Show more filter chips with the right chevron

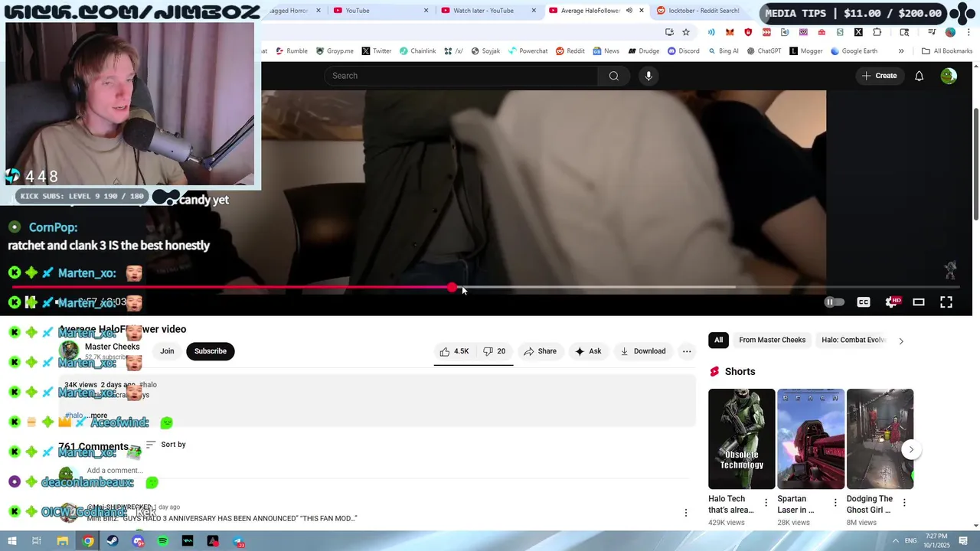(x=900, y=341)
